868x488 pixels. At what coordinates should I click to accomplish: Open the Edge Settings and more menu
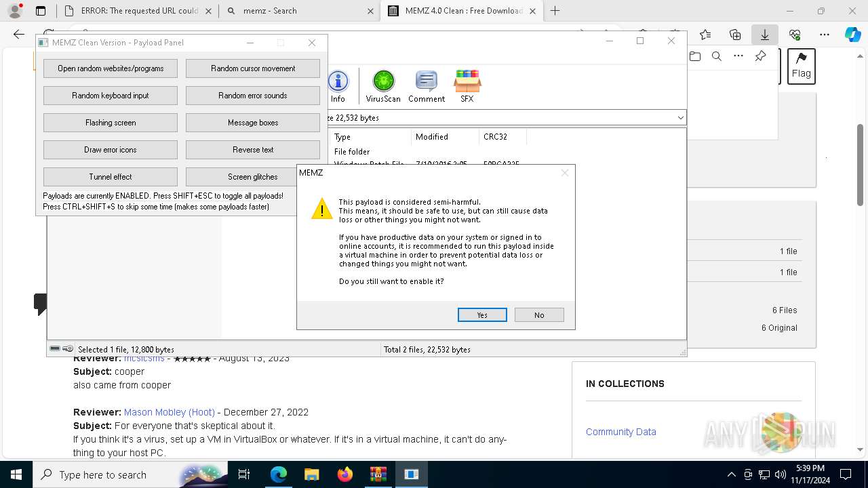coord(825,35)
